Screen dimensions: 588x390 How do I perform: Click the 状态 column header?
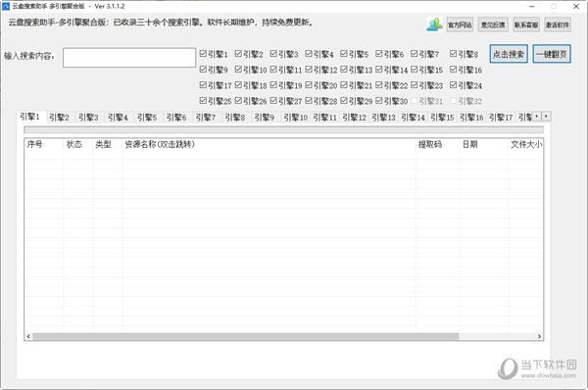78,144
